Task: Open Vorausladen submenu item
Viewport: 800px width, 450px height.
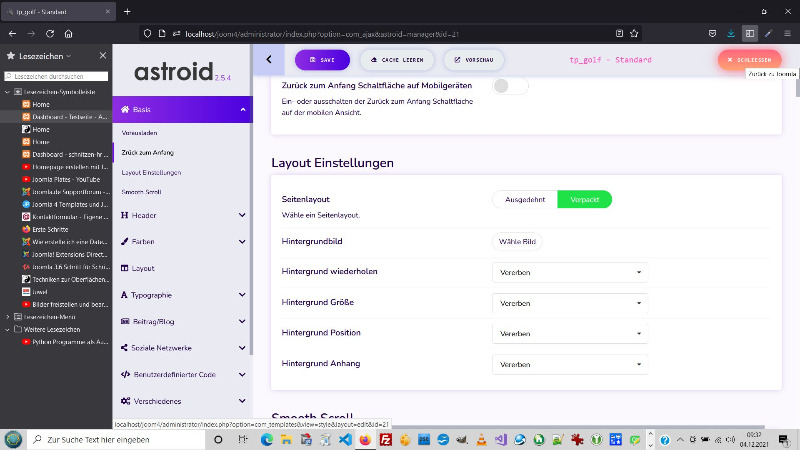Action: tap(139, 133)
